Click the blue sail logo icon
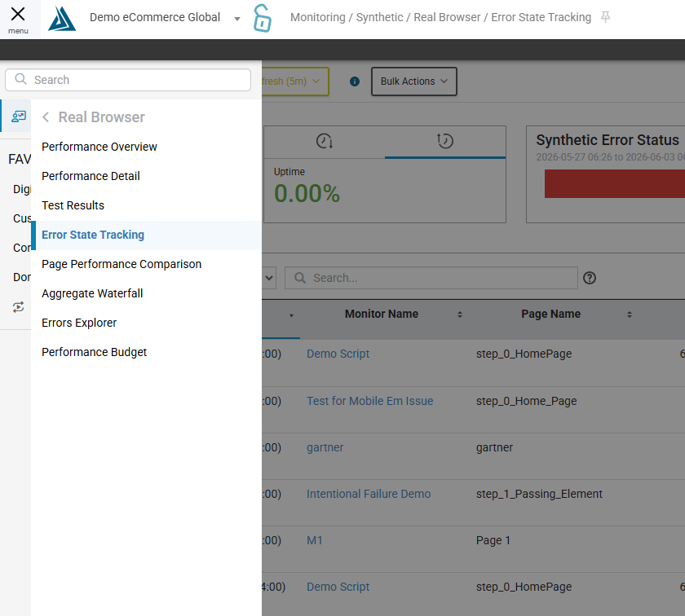 click(62, 19)
